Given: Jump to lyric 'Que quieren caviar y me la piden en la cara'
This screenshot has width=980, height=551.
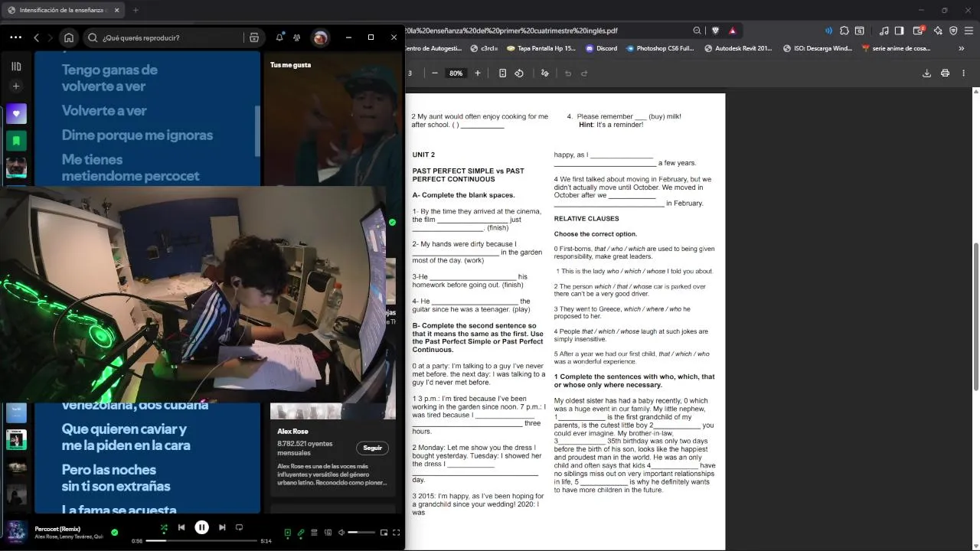Looking at the screenshot, I should pyautogui.click(x=126, y=437).
